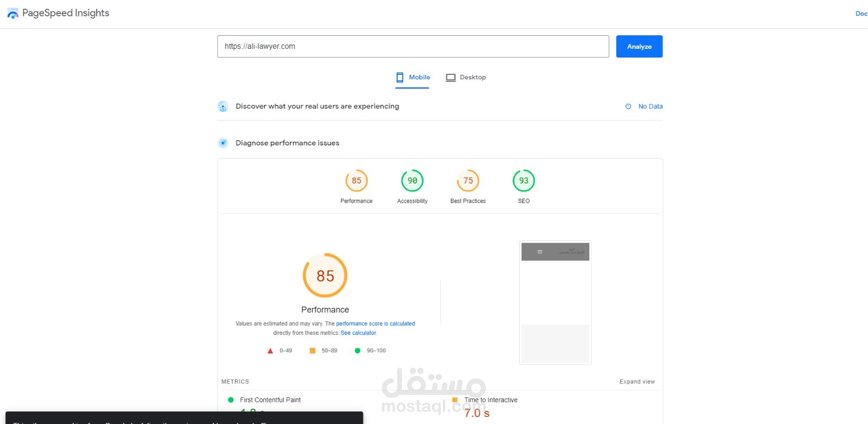Click the 0–49 legend range text
Screen dimensions: 868x424
286,351
